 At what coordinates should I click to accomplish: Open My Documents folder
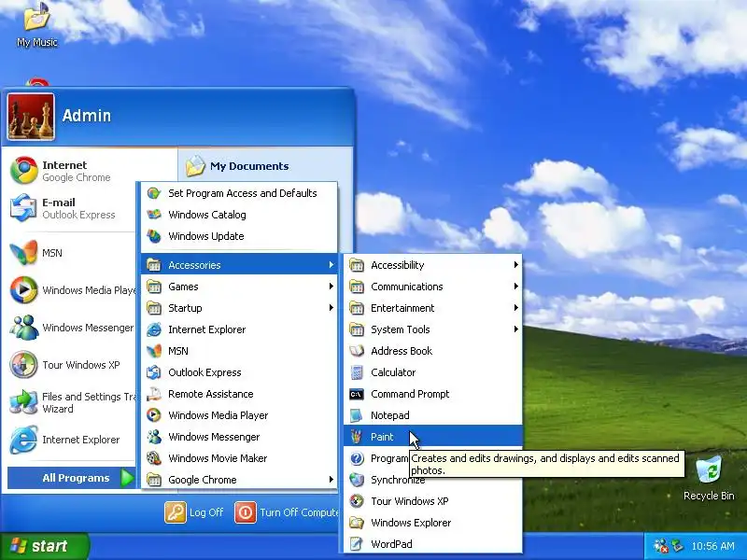[237, 166]
